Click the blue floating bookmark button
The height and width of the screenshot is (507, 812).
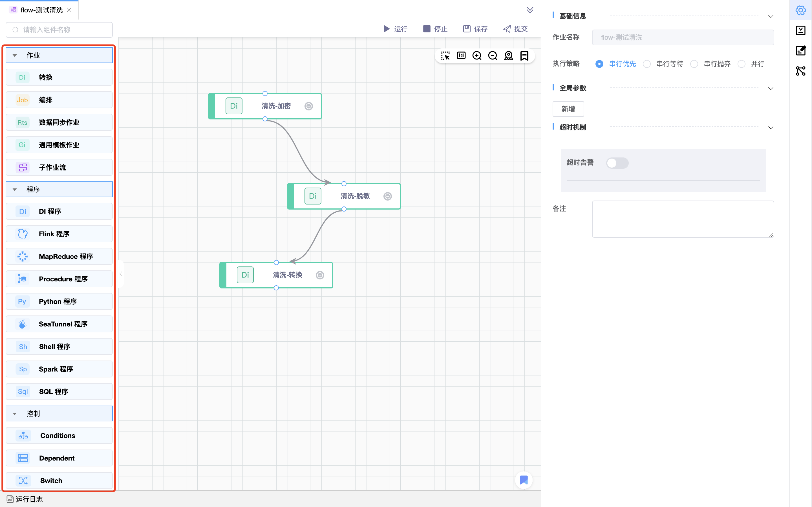pyautogui.click(x=524, y=480)
